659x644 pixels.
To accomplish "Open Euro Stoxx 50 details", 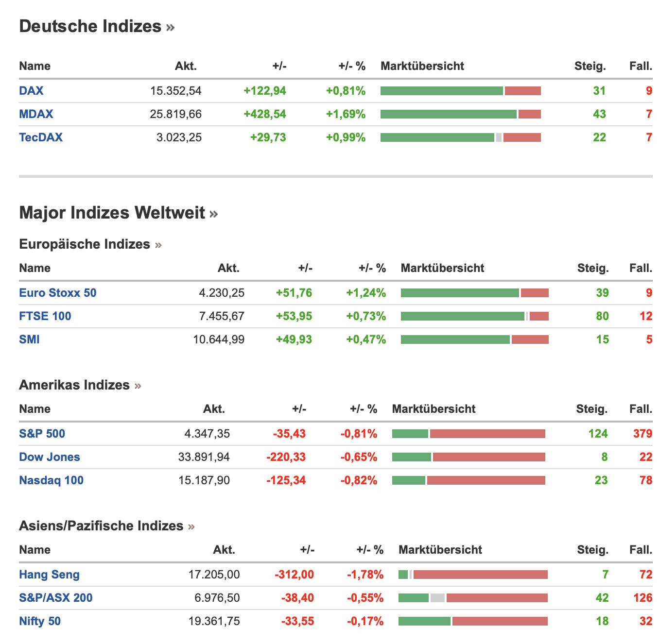I will 57,293.
